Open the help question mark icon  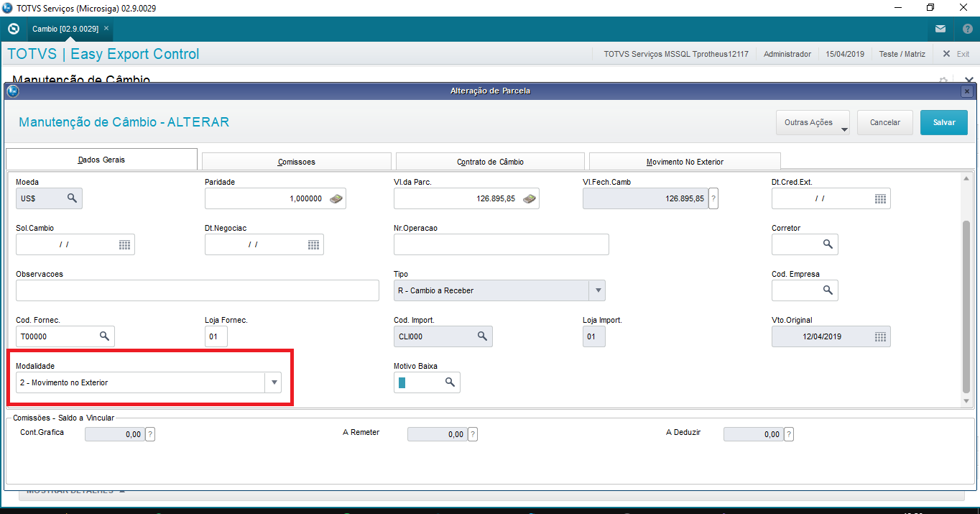[x=967, y=29]
